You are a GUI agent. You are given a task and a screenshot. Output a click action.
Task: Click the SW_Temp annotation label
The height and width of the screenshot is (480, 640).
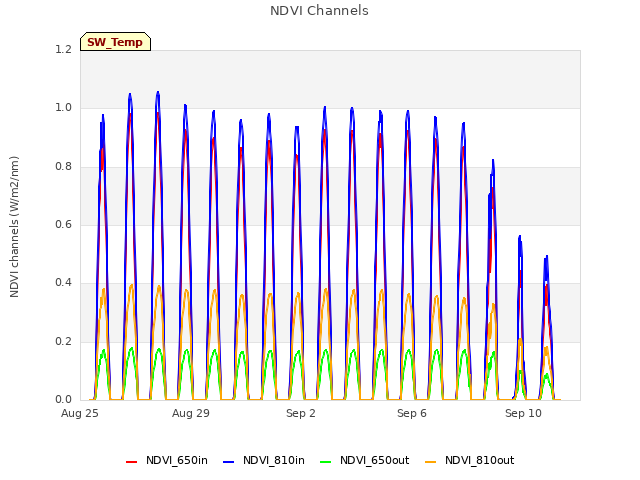click(x=116, y=42)
